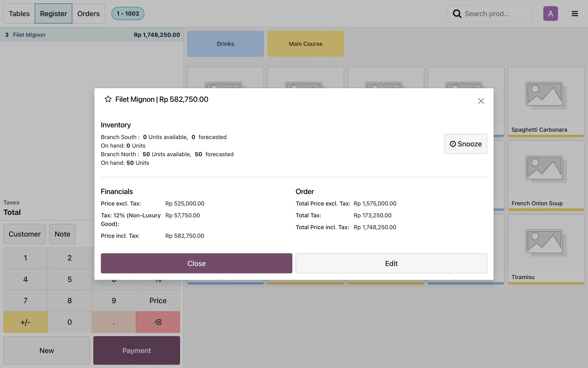Image resolution: width=588 pixels, height=368 pixels.
Task: Select order chip 1 - 1002
Action: point(128,13)
